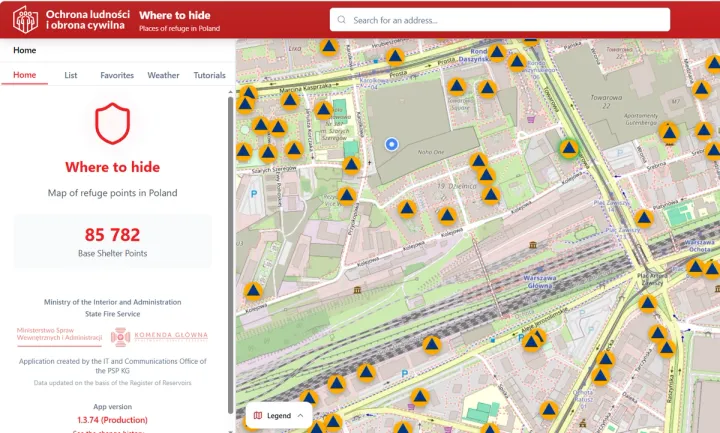
Task: Click the museum icon on lower Kolejowa street
Action: 357,290
